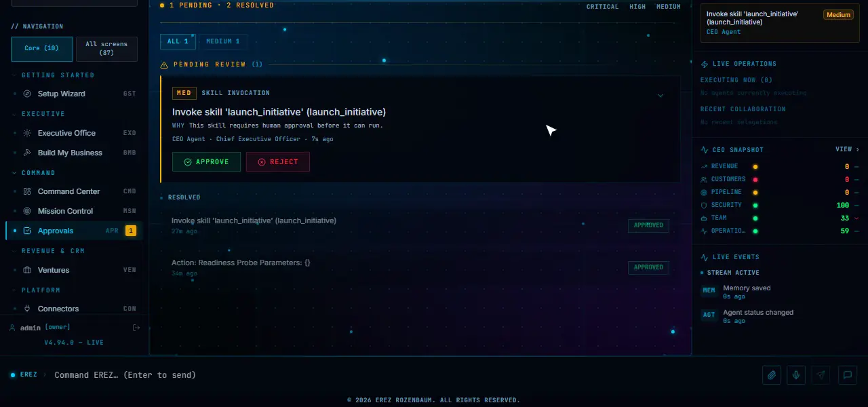Select the Core (10) navigation tab
Viewport: 868px width, 407px height.
[41, 49]
